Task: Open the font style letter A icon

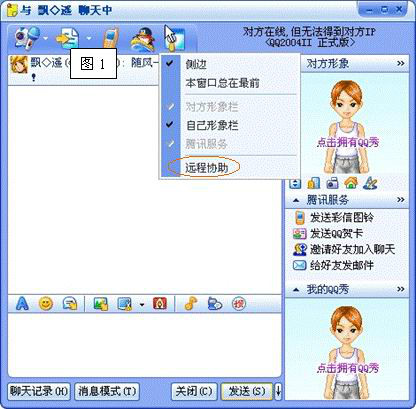Action: tap(22, 304)
